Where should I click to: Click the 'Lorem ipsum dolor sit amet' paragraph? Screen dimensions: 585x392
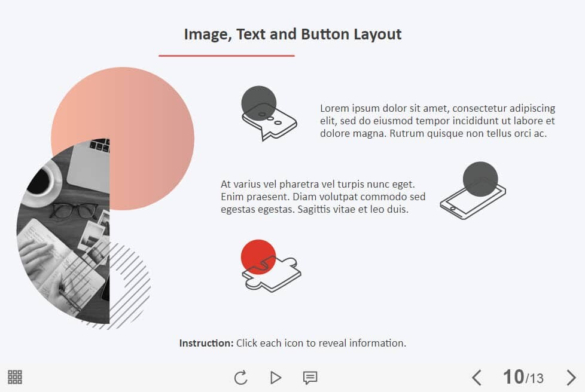(438, 121)
